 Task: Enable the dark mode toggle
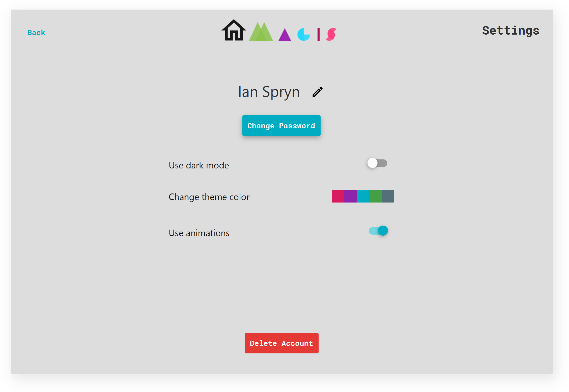[377, 163]
